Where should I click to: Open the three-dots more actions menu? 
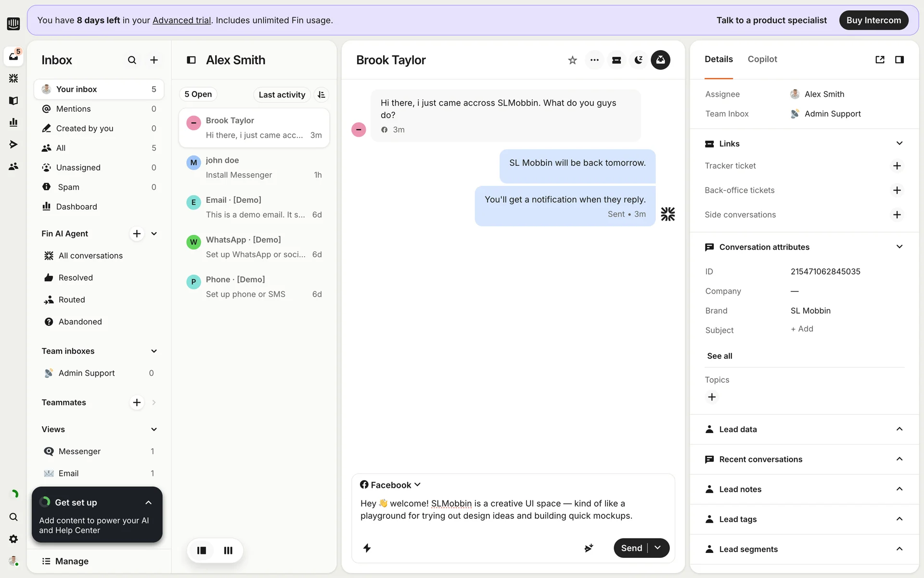594,60
